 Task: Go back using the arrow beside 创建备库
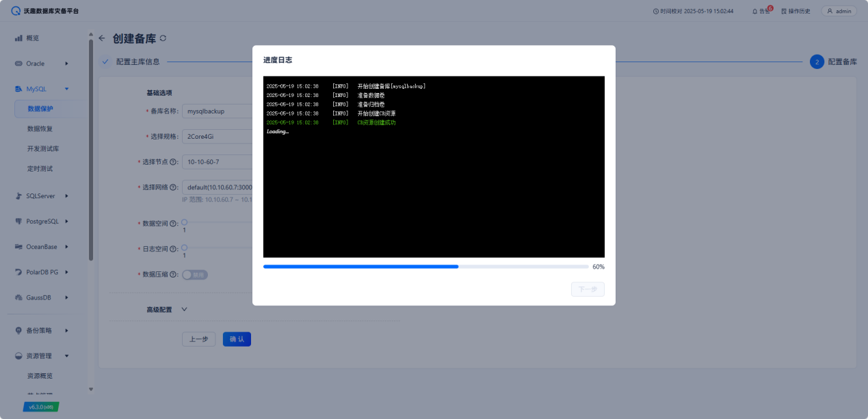[102, 38]
